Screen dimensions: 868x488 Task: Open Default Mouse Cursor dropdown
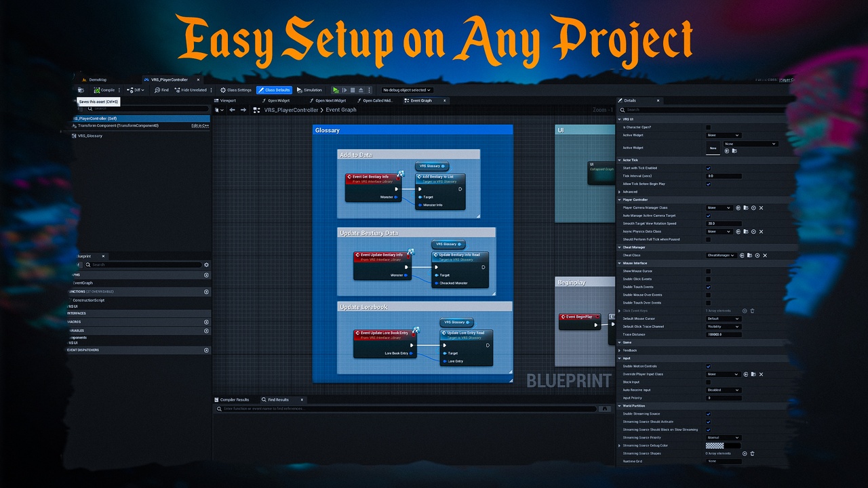point(724,319)
